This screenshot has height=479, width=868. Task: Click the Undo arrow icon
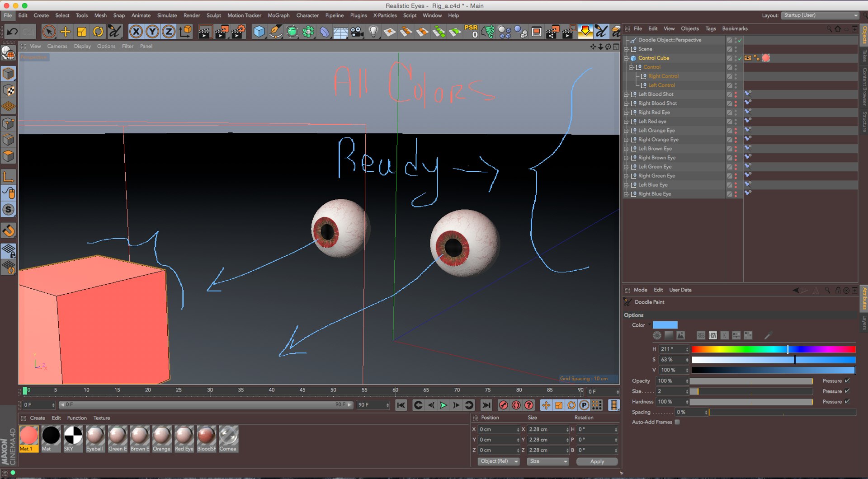[x=12, y=31]
